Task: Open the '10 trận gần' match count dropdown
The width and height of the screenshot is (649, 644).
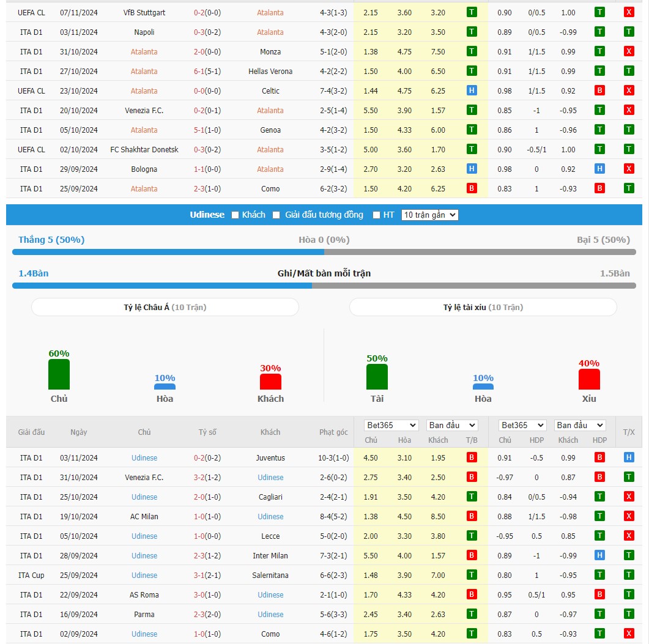Action: tap(429, 215)
